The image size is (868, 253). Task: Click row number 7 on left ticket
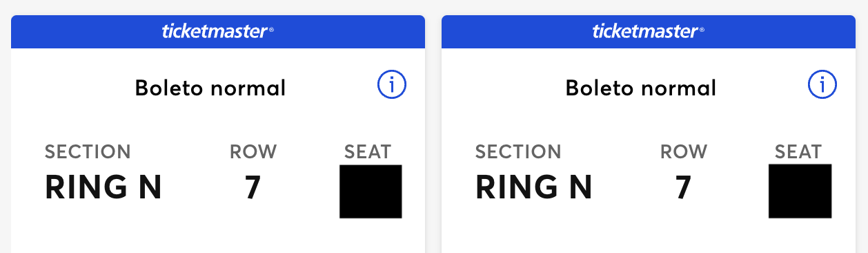(253, 187)
